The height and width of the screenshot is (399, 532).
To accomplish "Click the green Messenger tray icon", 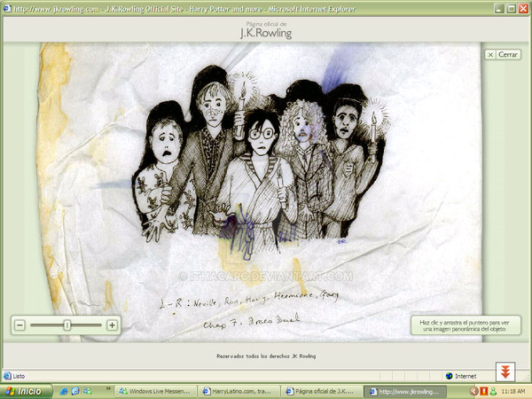I will (x=493, y=392).
